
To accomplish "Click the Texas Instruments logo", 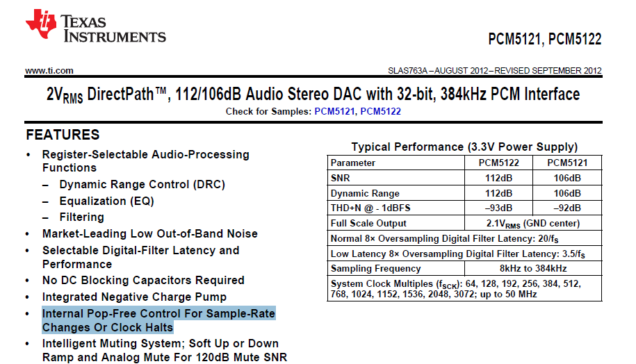I will coord(96,26).
